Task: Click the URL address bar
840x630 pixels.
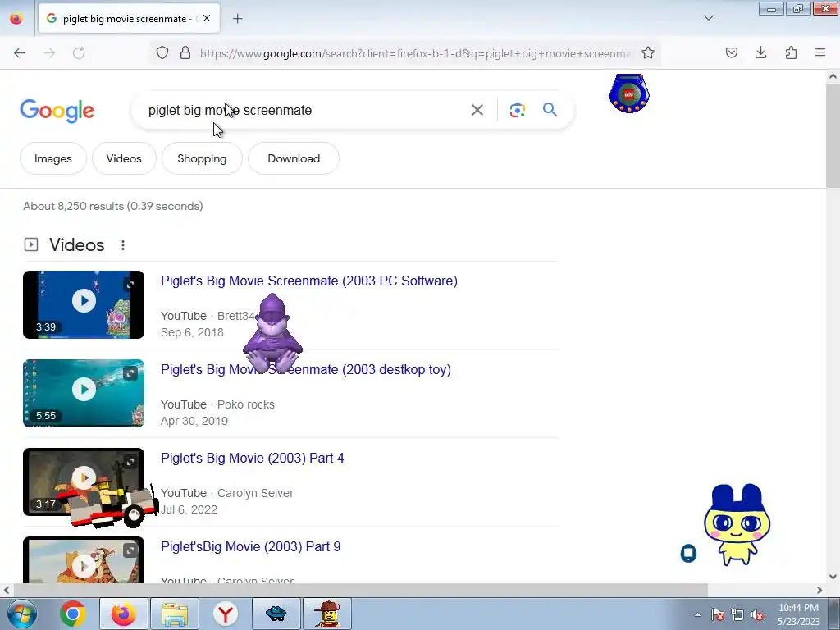Action: coord(415,53)
